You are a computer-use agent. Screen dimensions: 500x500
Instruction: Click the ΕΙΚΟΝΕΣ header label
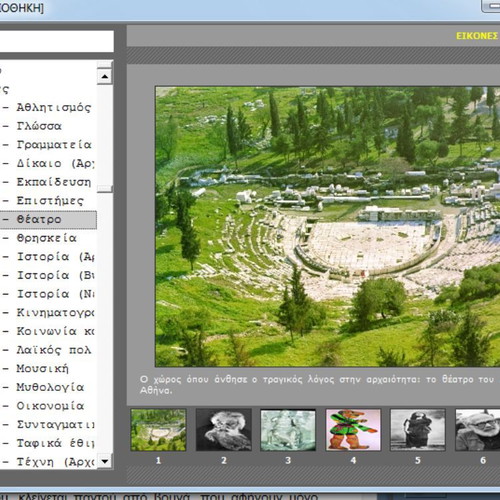click(x=477, y=36)
